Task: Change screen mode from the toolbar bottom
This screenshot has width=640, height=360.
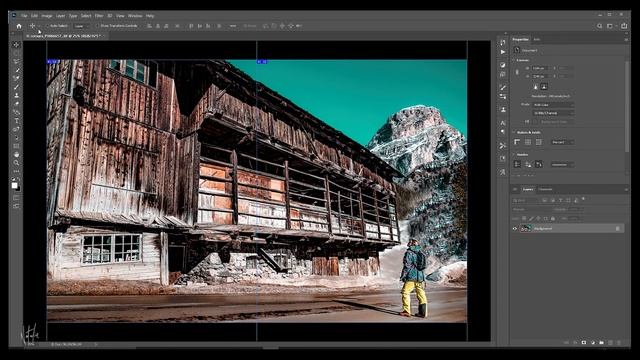Action: 16,206
